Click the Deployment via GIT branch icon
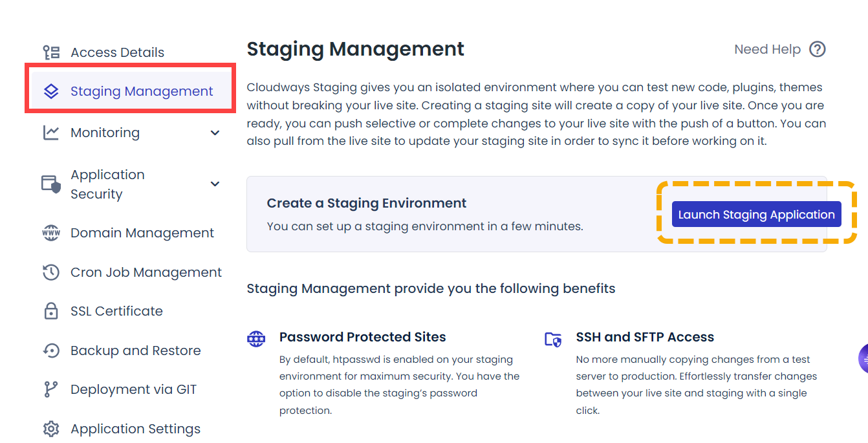Screen dimensions: 868x443 coord(51,389)
